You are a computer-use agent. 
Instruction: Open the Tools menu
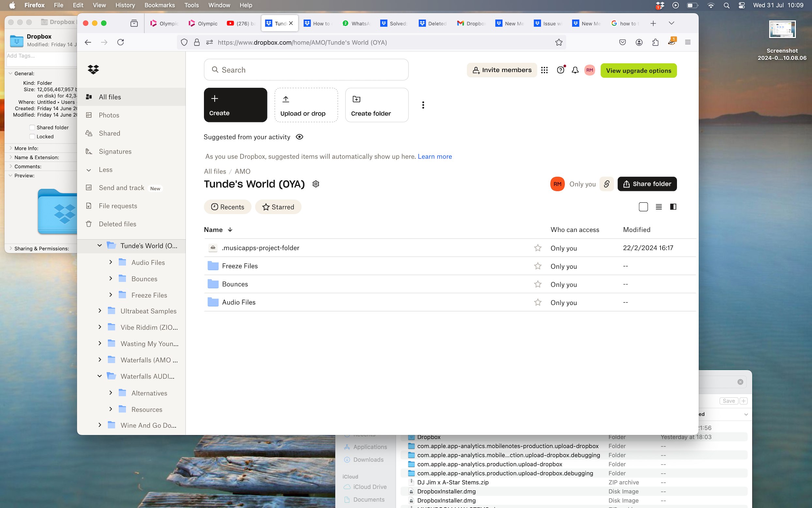point(191,5)
